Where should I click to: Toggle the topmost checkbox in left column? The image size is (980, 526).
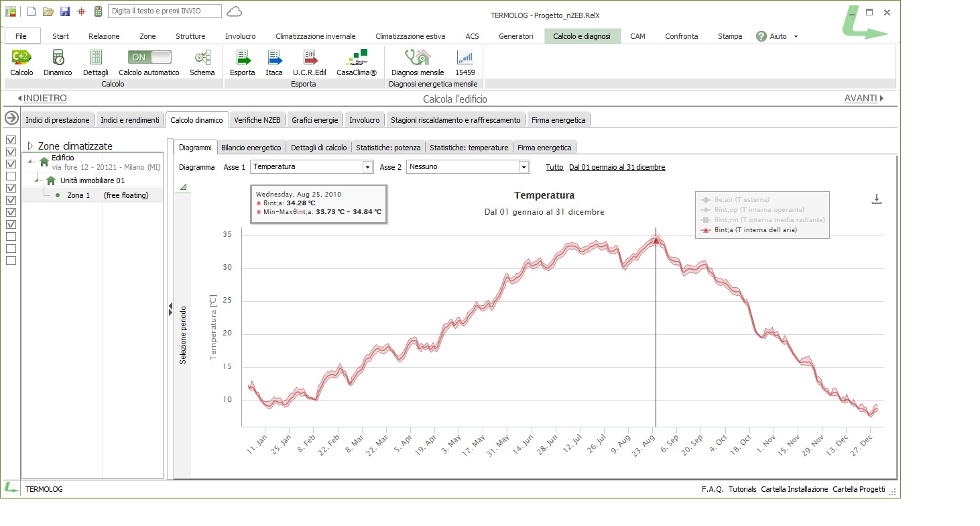pyautogui.click(x=11, y=140)
